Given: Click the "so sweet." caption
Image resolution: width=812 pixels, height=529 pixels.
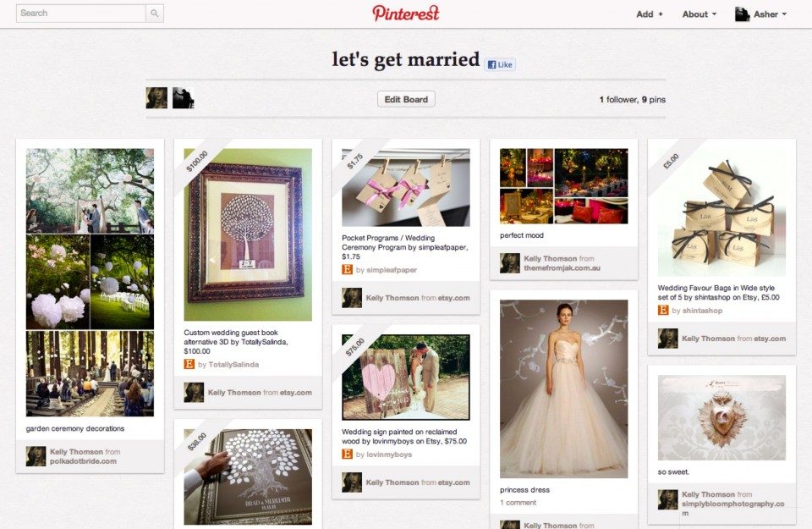Looking at the screenshot, I should pos(673,472).
